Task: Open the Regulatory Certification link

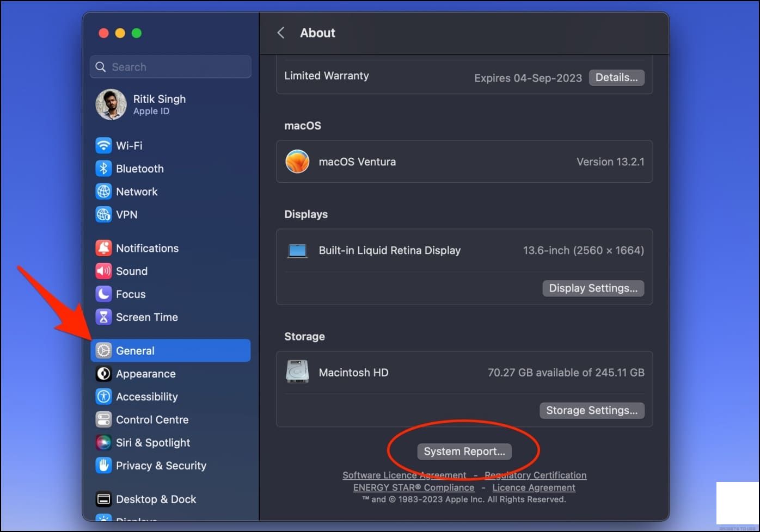Action: click(x=536, y=475)
